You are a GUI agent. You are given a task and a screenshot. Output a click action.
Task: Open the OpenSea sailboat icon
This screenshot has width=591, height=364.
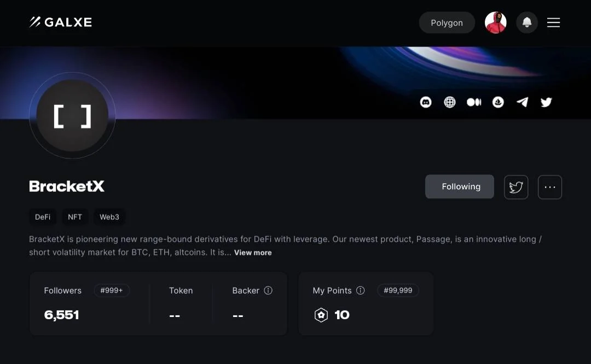coord(498,102)
